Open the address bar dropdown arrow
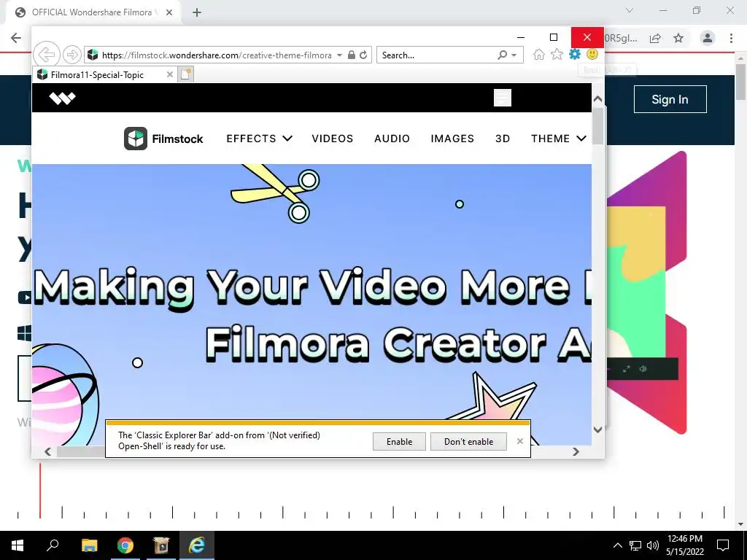747x560 pixels. coord(339,55)
